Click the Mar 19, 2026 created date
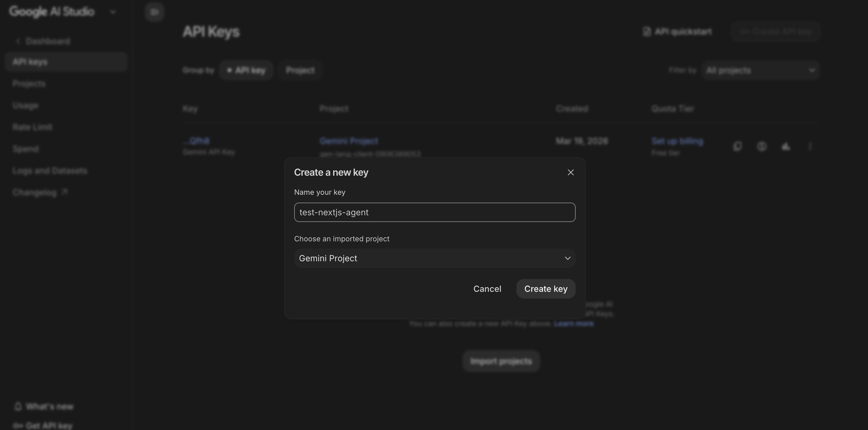Image resolution: width=868 pixels, height=430 pixels. point(582,141)
